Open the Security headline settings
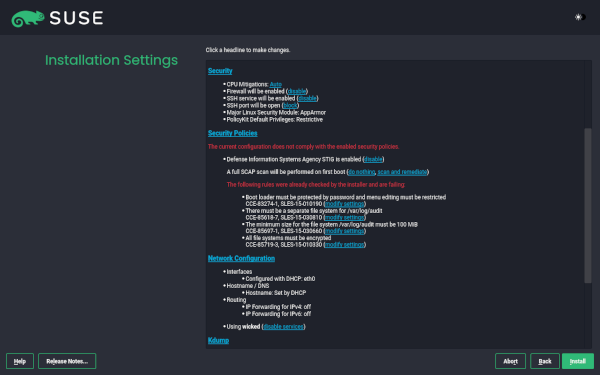Viewport: 600px width, 375px height. [x=220, y=71]
